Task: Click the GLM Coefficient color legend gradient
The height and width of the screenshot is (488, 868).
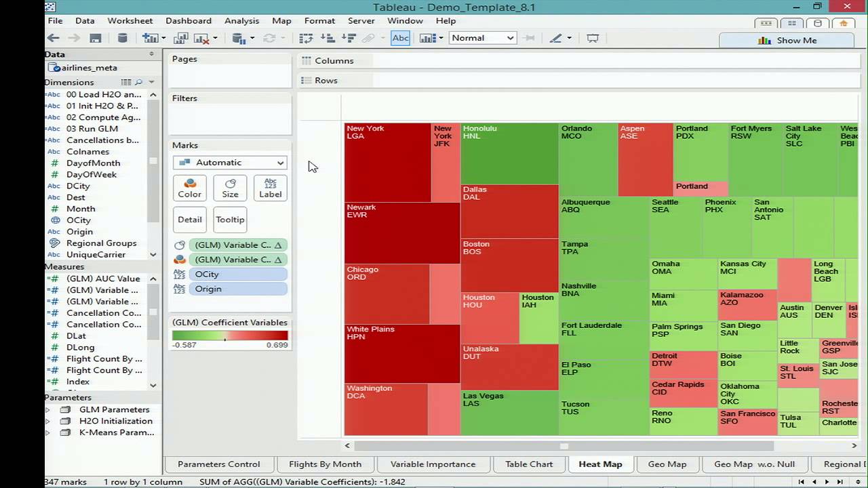Action: click(230, 335)
